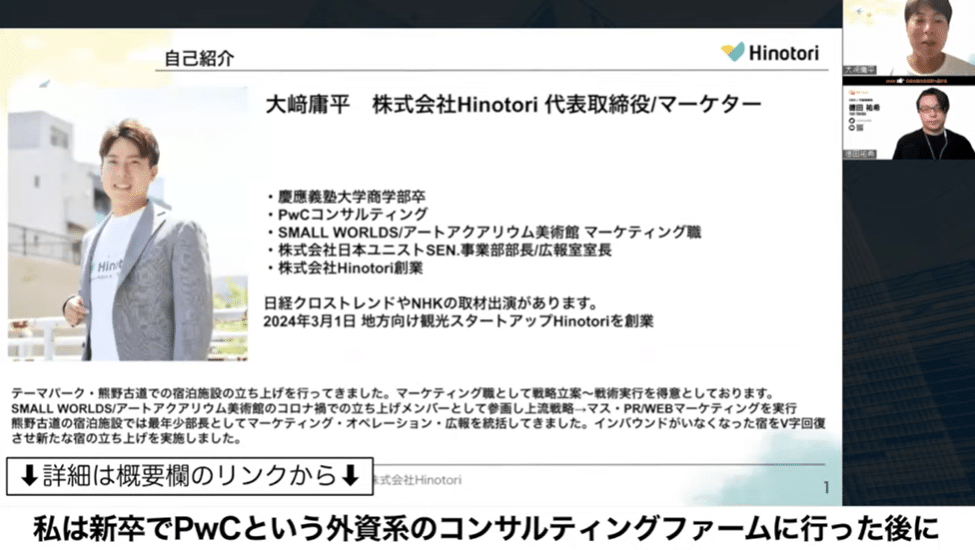This screenshot has width=975, height=550.
Task: Click the name label on the white T-shirt webcam
Action: [x=860, y=70]
